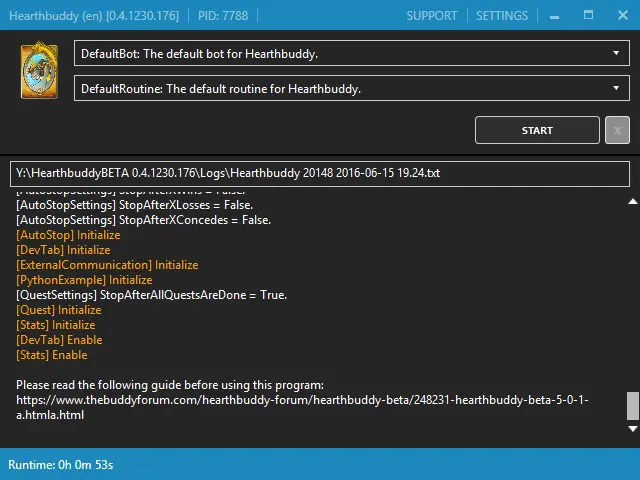Click the log file path field
Screen dimensions: 640x480
pos(320,174)
